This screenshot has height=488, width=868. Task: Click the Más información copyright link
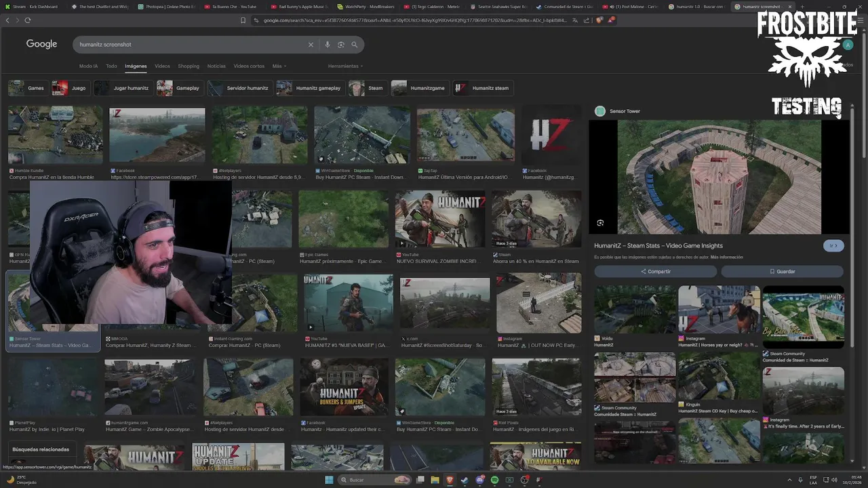[726, 258]
